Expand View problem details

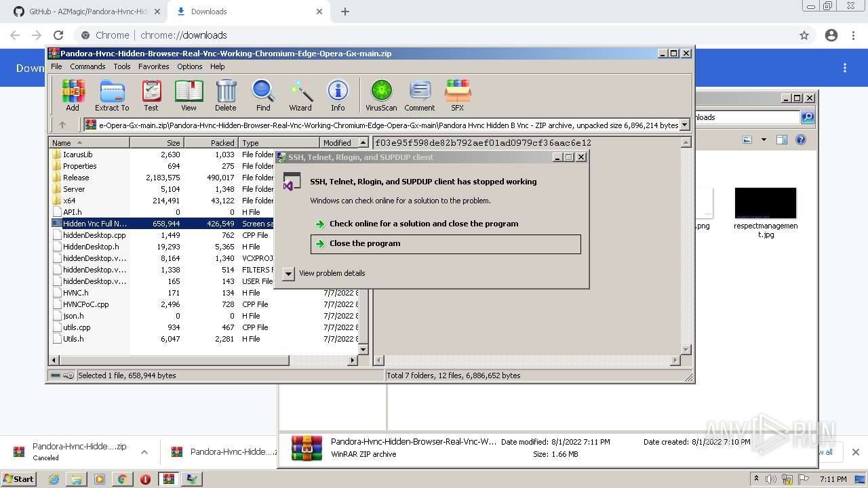pyautogui.click(x=324, y=273)
